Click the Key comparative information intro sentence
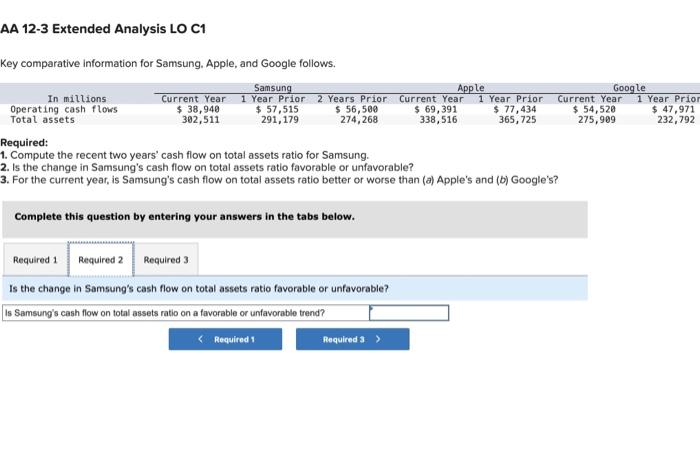This screenshot has width=700, height=471. [167, 63]
